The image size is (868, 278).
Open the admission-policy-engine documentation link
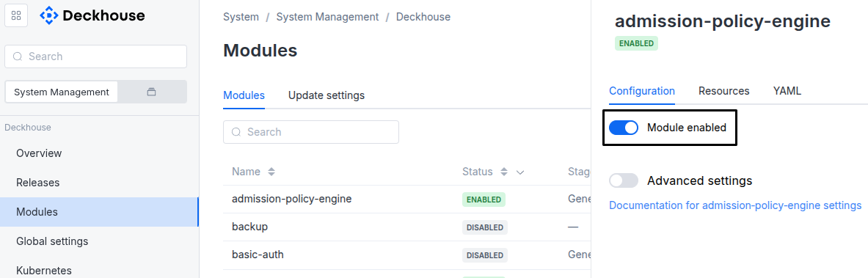click(x=735, y=205)
